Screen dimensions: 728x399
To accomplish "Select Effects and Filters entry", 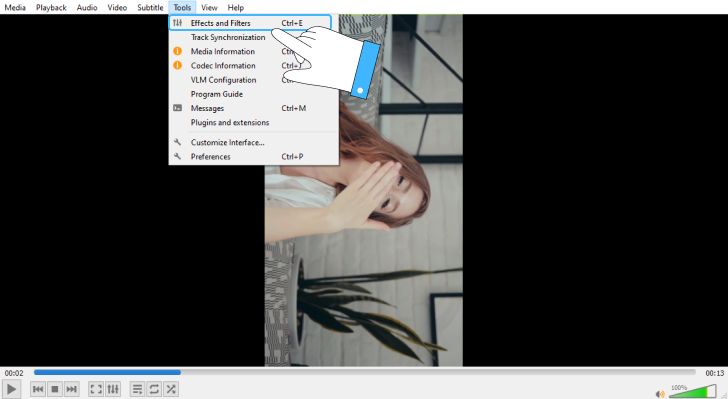I will 250,23.
